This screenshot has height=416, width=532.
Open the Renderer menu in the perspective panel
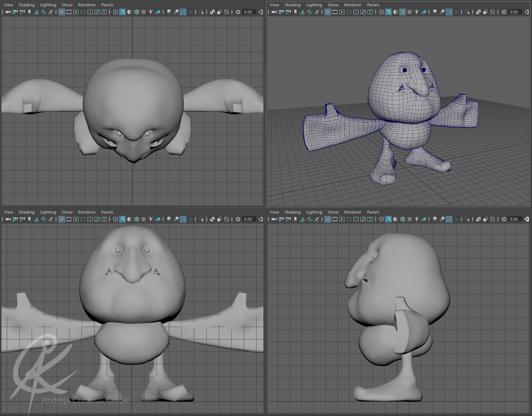353,5
